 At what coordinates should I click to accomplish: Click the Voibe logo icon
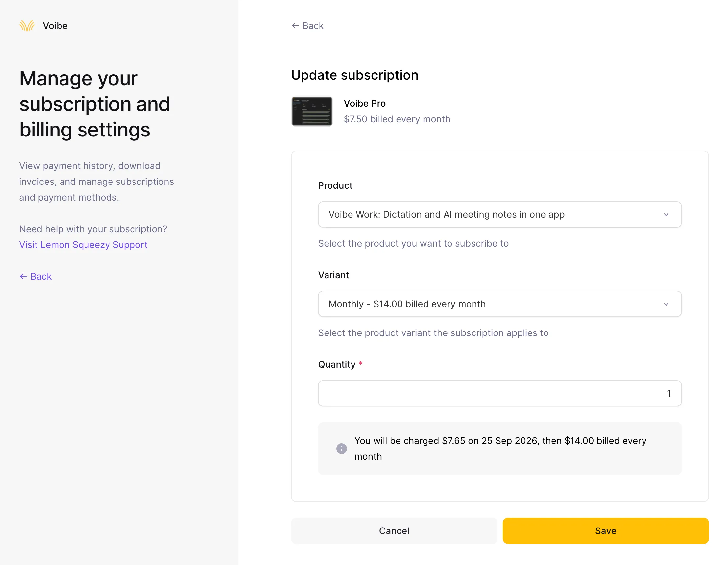coord(27,26)
